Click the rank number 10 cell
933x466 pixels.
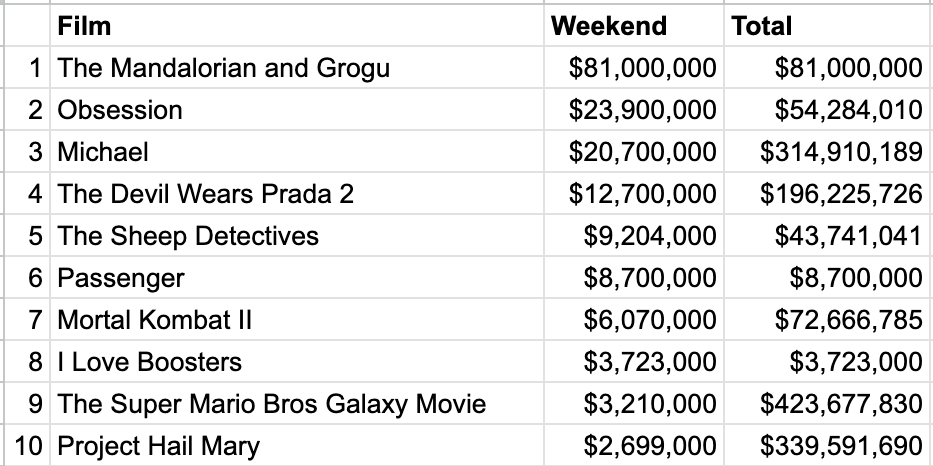click(x=27, y=446)
